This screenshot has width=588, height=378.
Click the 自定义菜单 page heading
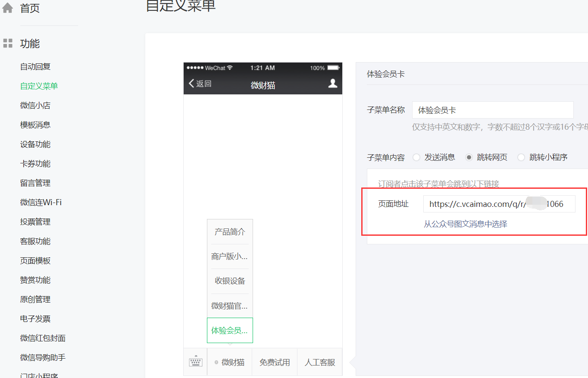(x=181, y=5)
